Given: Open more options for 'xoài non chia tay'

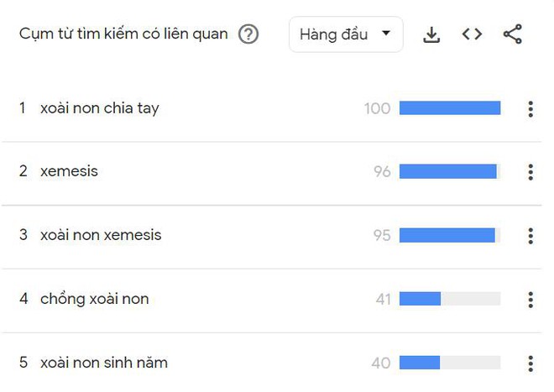Looking at the screenshot, I should 530,108.
